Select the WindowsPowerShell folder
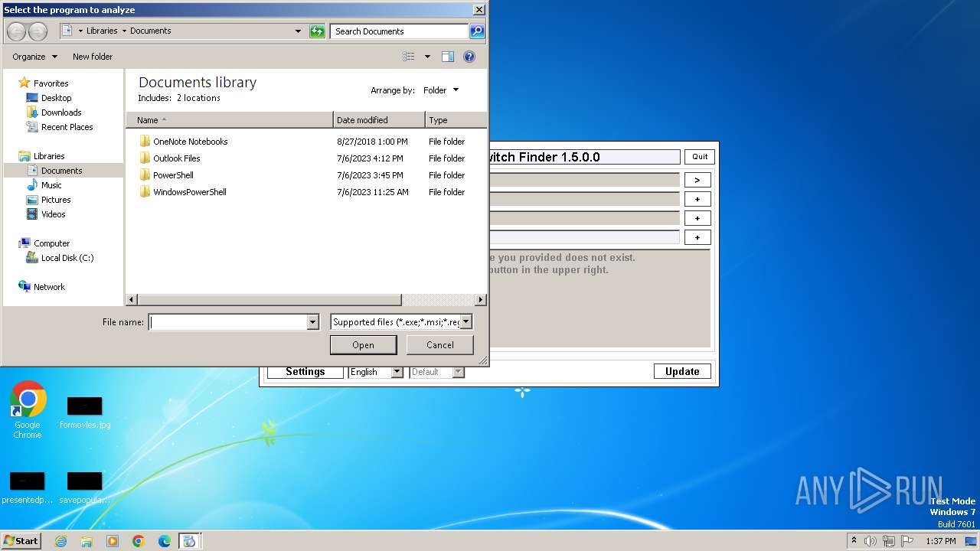Screen dimensions: 980x551 tap(189, 192)
